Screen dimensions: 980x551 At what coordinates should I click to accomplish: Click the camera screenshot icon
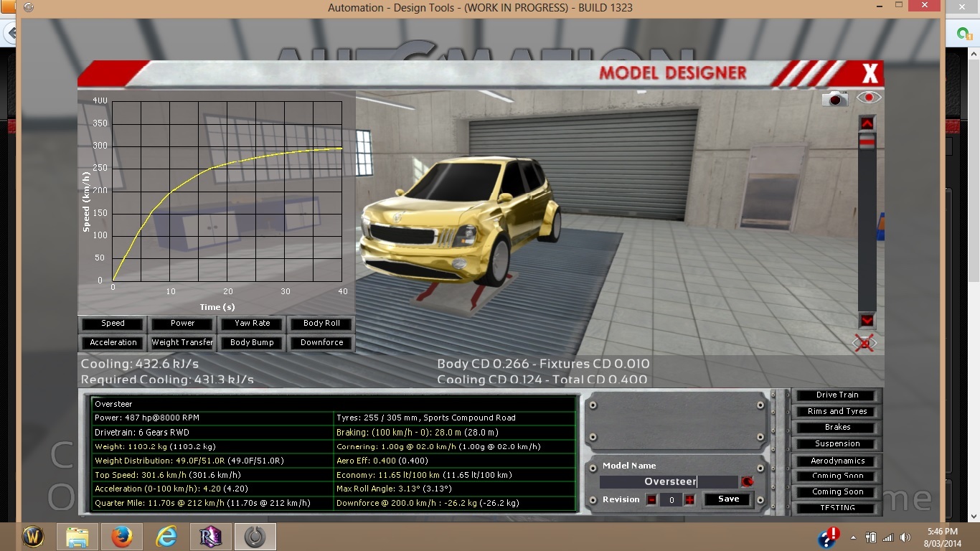coord(834,98)
